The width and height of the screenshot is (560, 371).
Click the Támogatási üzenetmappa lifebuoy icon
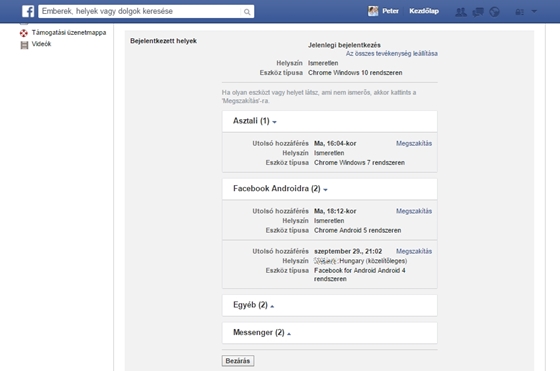(x=24, y=33)
